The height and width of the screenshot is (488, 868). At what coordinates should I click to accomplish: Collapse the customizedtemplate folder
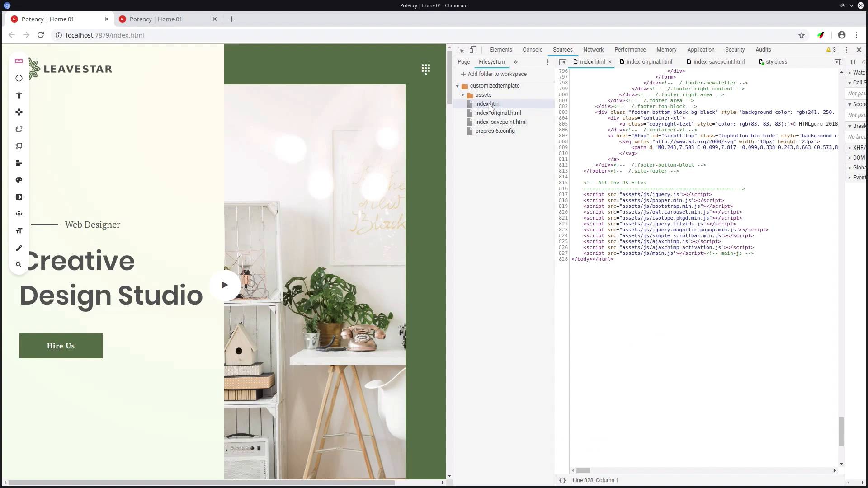[458, 86]
